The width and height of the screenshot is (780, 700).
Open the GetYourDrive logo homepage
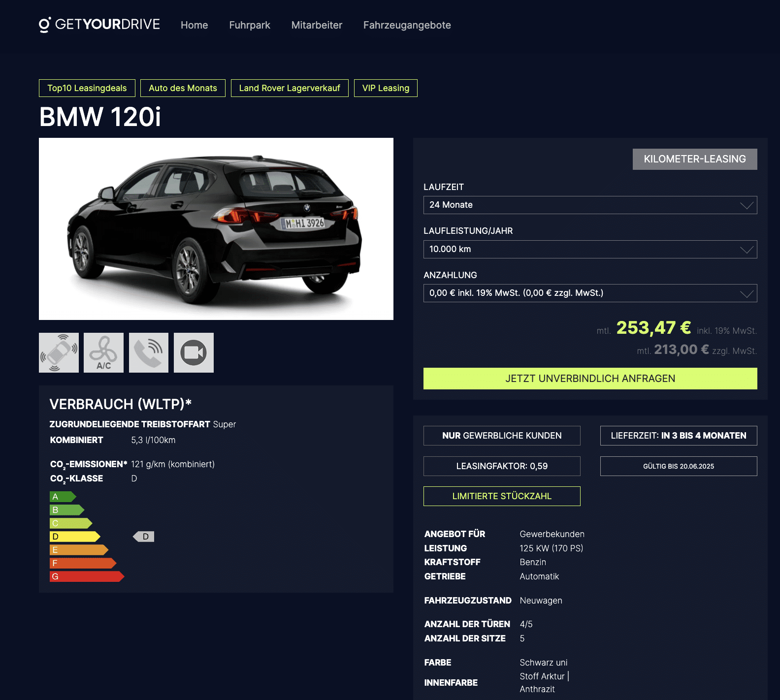coord(99,25)
